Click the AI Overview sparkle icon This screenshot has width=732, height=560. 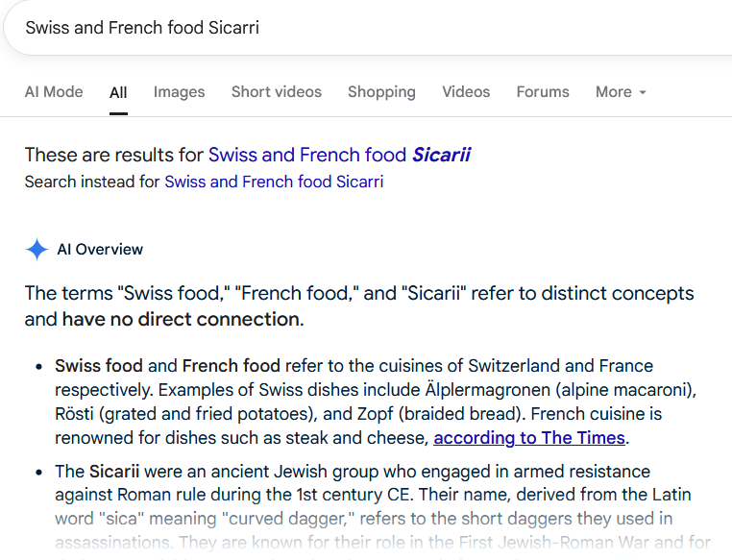coord(37,250)
